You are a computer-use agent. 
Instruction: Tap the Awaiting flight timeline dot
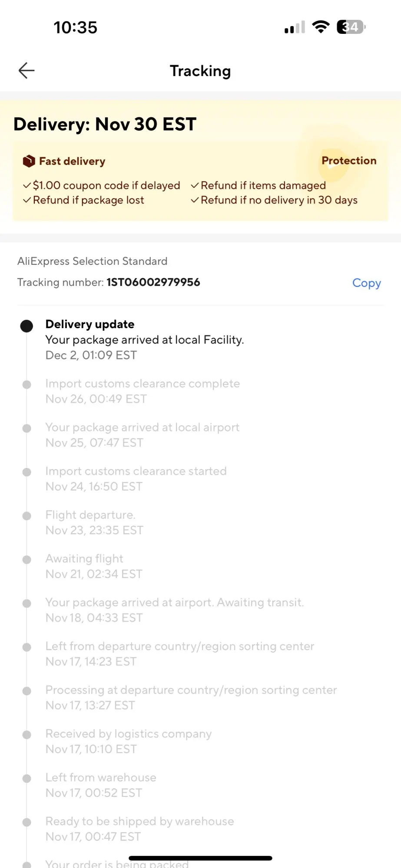pos(27,559)
